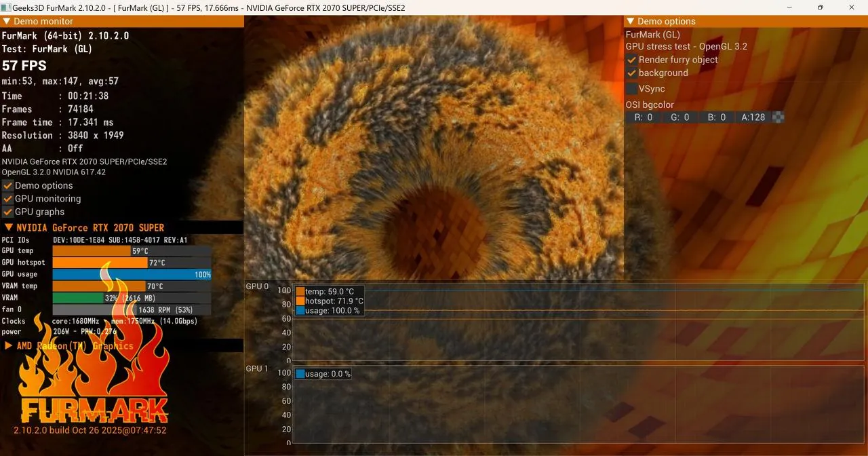The image size is (868, 456).
Task: Click the G: 0 color field
Action: point(679,117)
